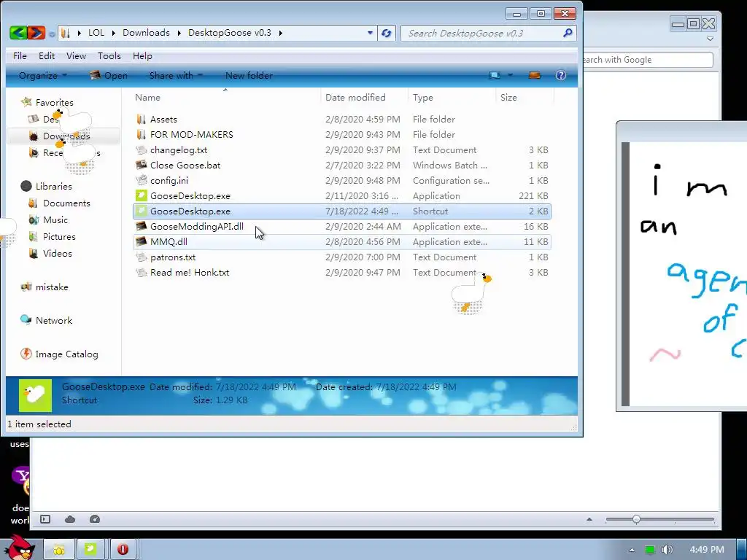Viewport: 747px width, 560px height.
Task: Click the cloud icon in browser status bar
Action: tap(70, 519)
